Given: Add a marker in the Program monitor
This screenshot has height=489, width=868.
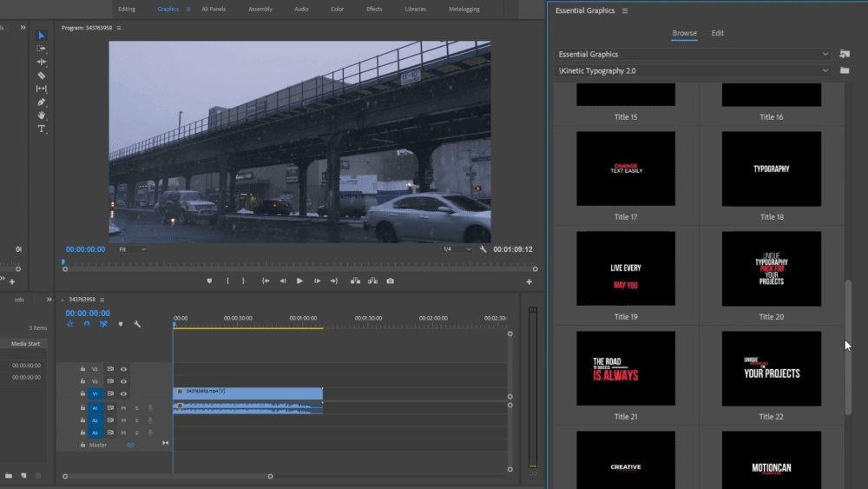Looking at the screenshot, I should (x=209, y=281).
